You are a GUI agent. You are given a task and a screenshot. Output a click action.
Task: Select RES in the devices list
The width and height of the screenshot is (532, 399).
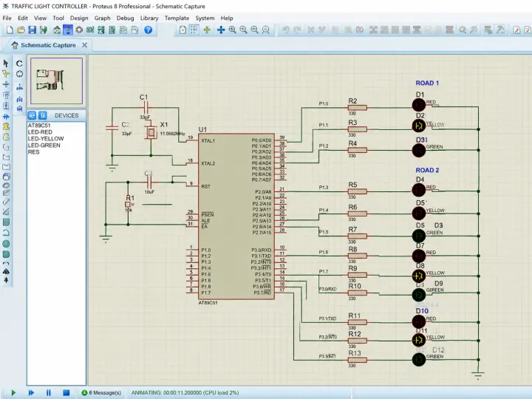(33, 151)
